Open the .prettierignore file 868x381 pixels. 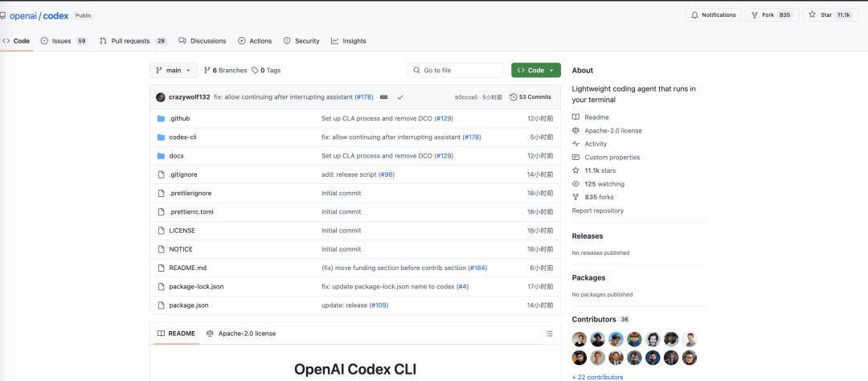[190, 193]
